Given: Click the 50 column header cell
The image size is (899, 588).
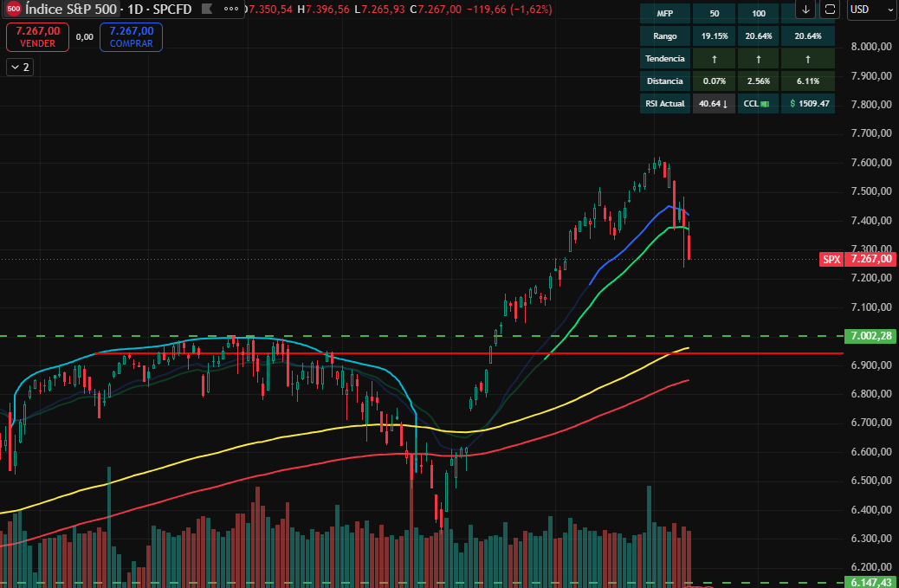Looking at the screenshot, I should pos(714,13).
